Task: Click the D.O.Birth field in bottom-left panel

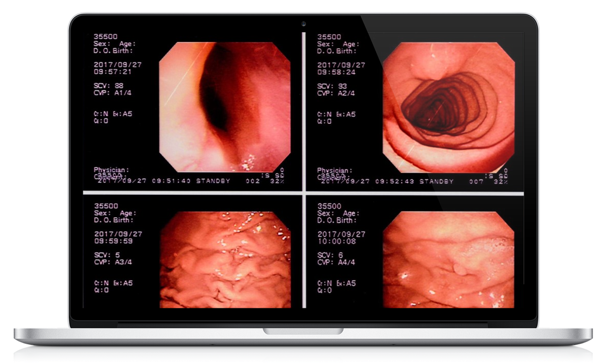Action: [x=113, y=220]
